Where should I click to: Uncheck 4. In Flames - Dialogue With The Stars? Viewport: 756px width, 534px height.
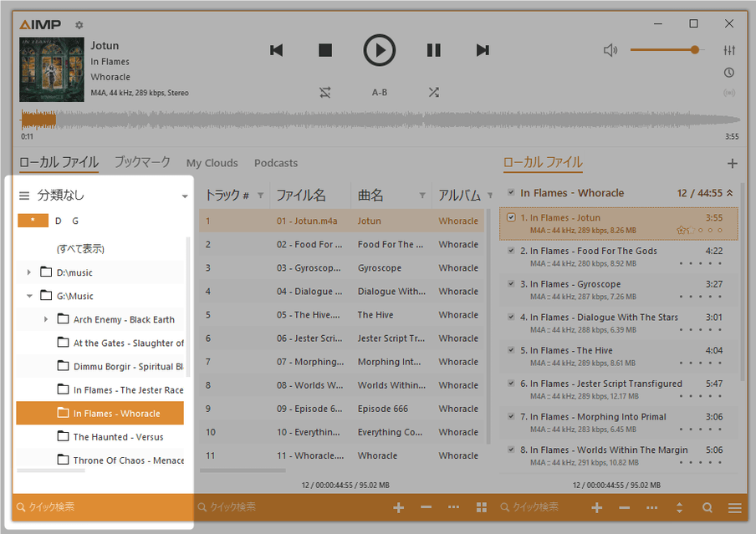[511, 317]
